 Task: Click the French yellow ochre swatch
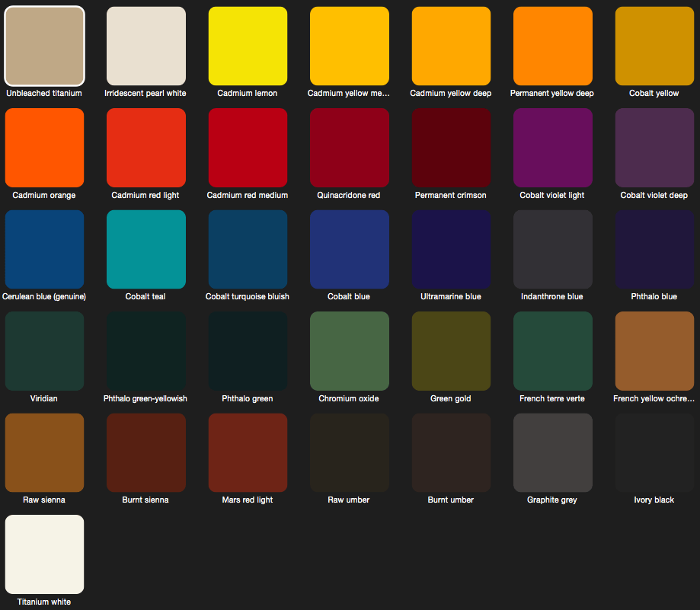pyautogui.click(x=654, y=351)
